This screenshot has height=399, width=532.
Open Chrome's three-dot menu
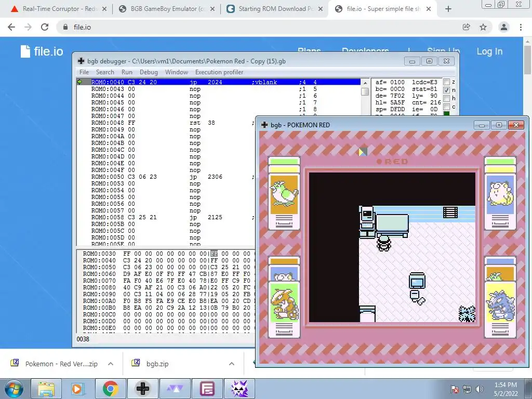tap(521, 27)
